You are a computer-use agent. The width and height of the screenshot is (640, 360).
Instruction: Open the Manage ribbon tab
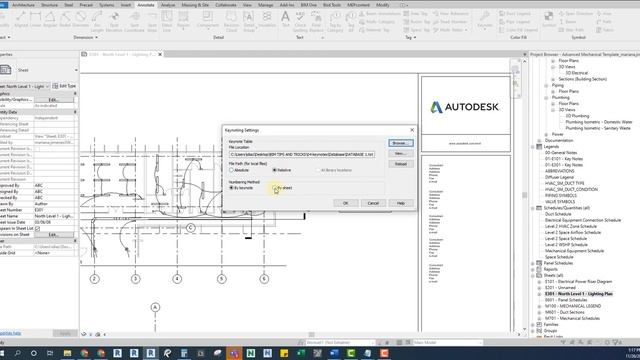[265, 5]
